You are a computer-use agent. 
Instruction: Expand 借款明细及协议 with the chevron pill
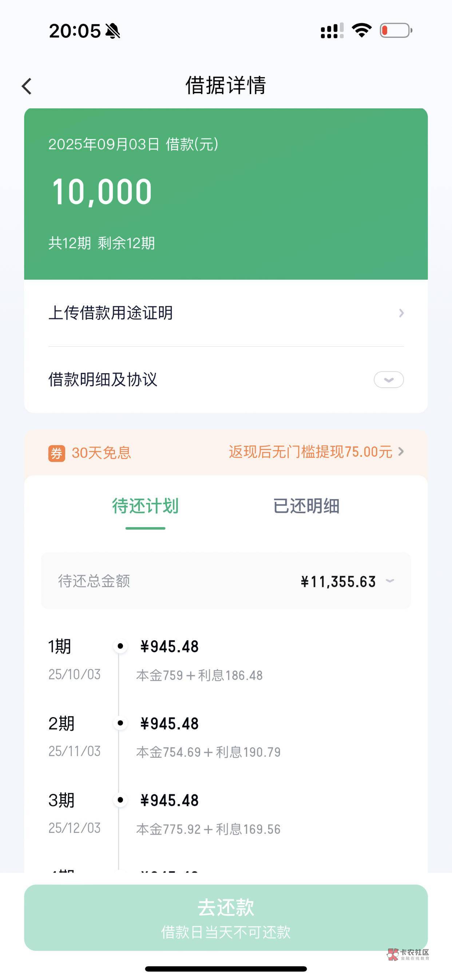pyautogui.click(x=388, y=380)
